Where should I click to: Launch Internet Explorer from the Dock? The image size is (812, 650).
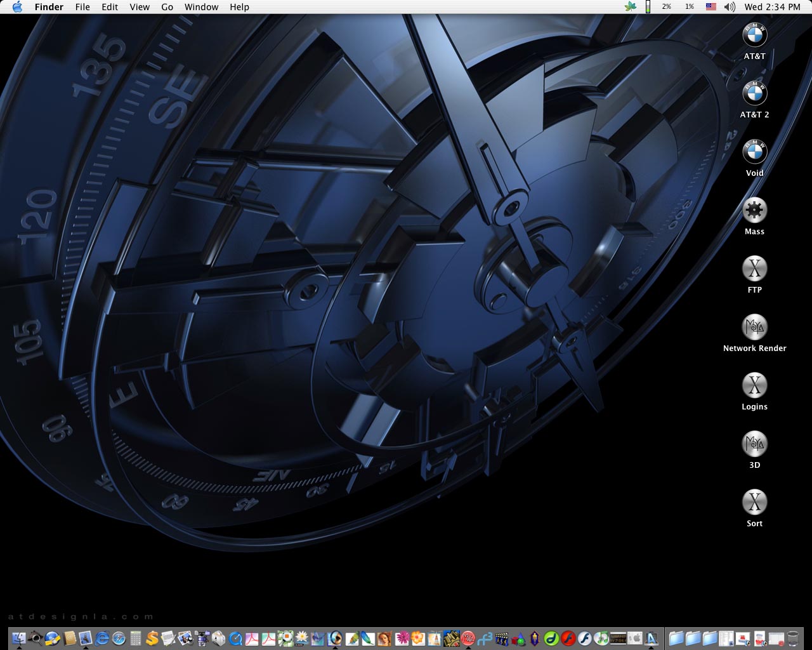pyautogui.click(x=102, y=638)
